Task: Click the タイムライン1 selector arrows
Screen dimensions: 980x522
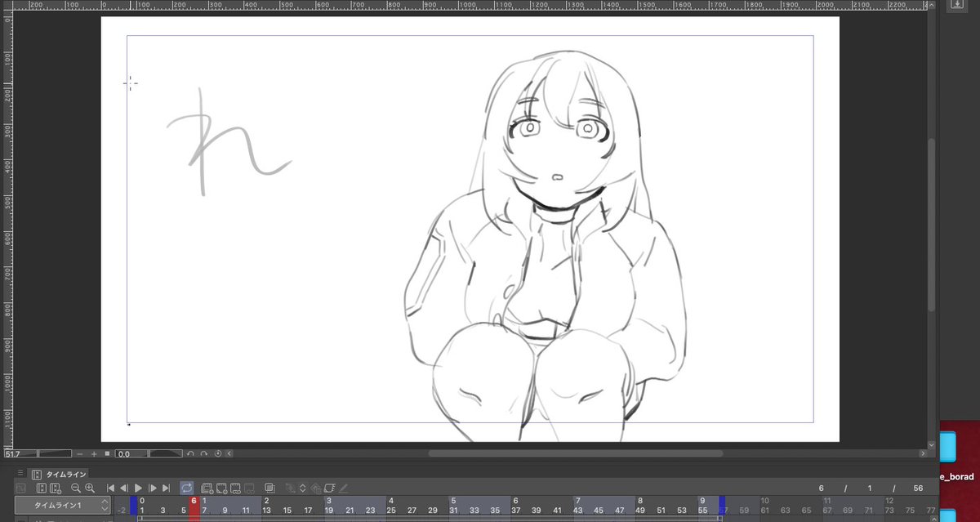Action: click(x=104, y=506)
